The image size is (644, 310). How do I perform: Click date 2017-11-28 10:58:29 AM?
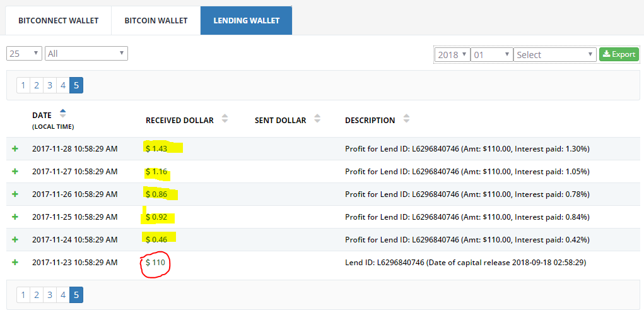[75, 149]
